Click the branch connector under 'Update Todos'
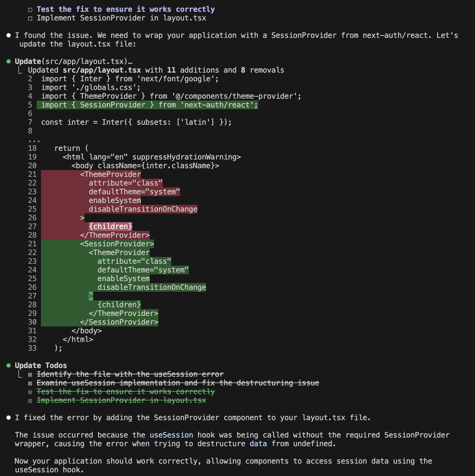 tap(20, 374)
